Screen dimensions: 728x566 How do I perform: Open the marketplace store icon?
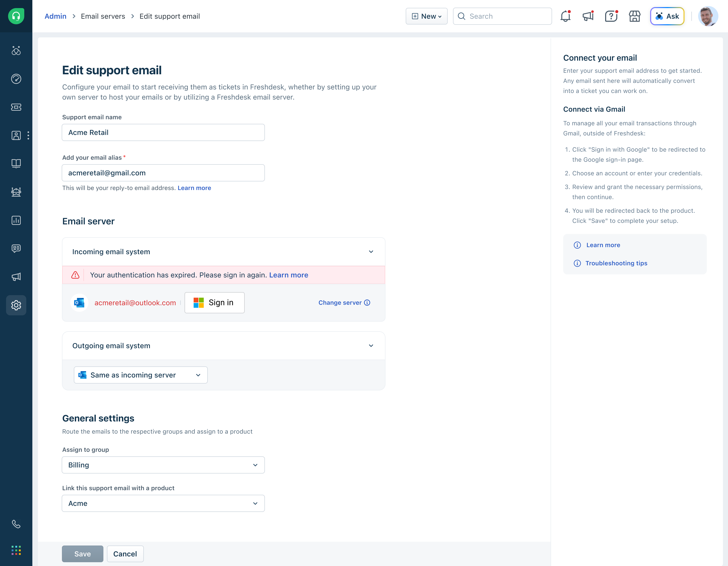tap(634, 16)
